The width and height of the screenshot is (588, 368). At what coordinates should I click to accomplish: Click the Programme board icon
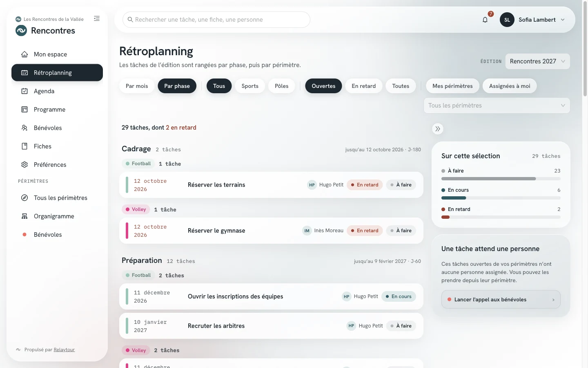coord(24,110)
